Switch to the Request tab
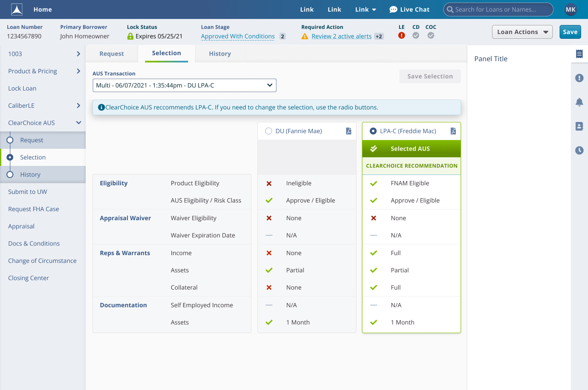The height and width of the screenshot is (390, 588). point(111,54)
